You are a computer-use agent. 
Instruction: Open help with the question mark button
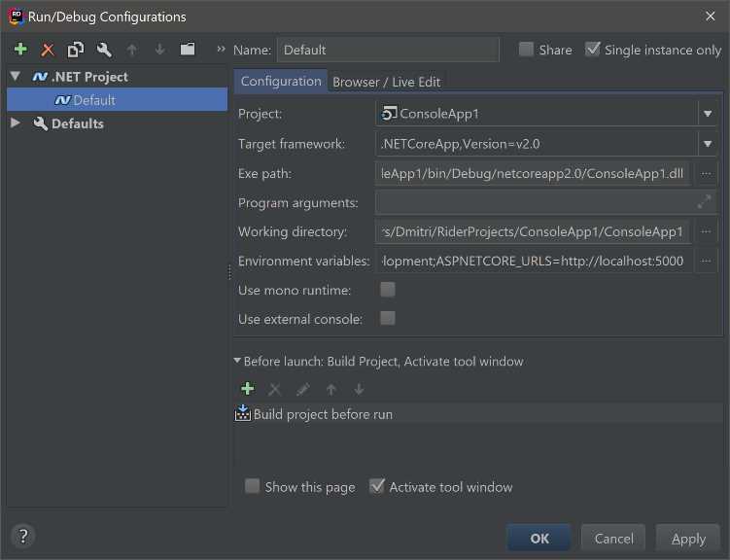[23, 536]
